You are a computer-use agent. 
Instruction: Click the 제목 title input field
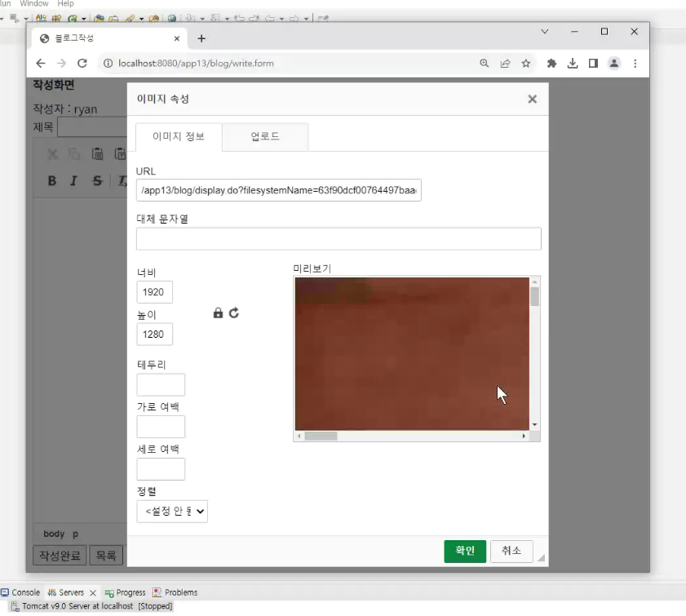92,127
